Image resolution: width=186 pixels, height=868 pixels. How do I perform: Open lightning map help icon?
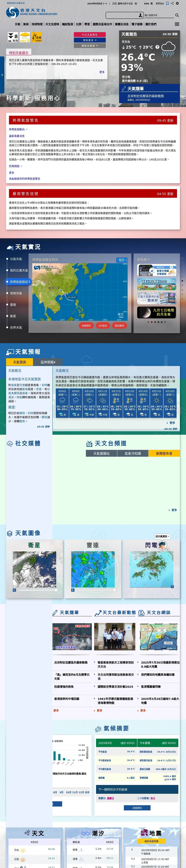(172, 587)
